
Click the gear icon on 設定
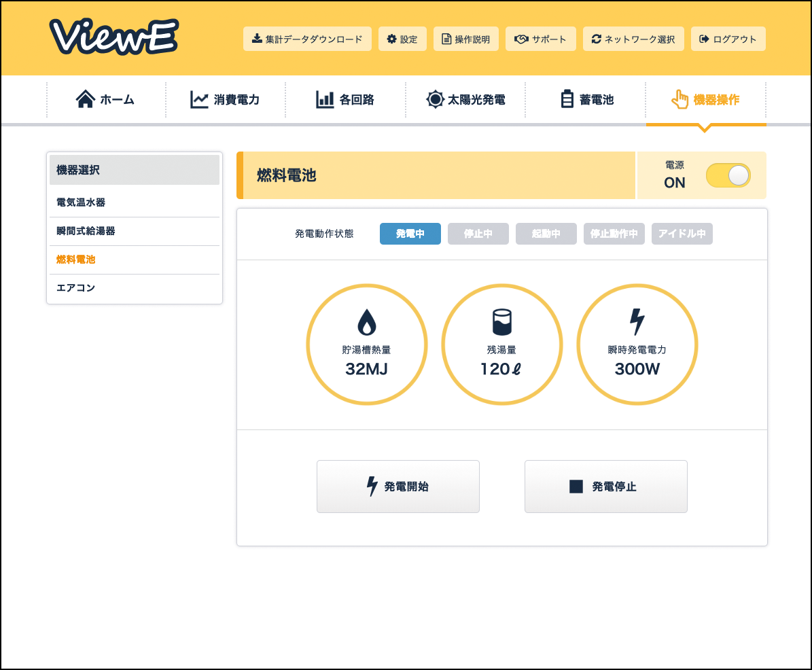pos(392,39)
